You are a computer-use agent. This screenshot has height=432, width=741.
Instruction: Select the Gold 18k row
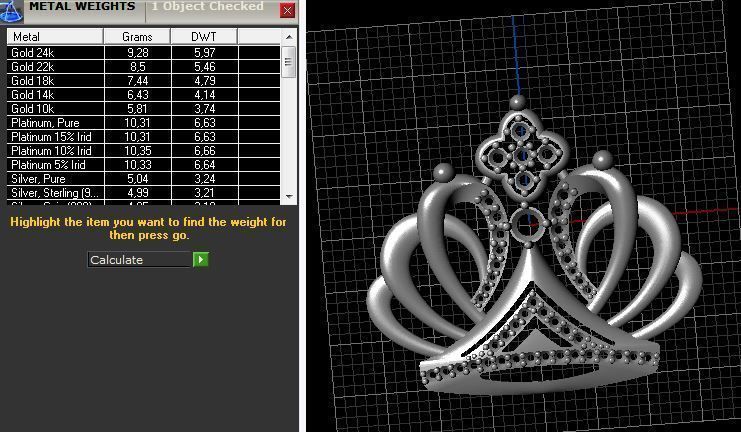click(x=144, y=80)
